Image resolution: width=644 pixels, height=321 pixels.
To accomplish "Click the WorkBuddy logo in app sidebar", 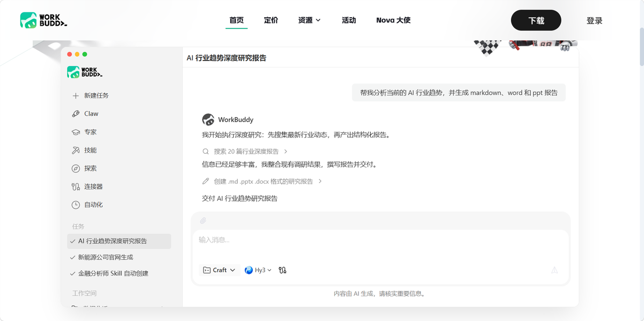I will click(85, 72).
